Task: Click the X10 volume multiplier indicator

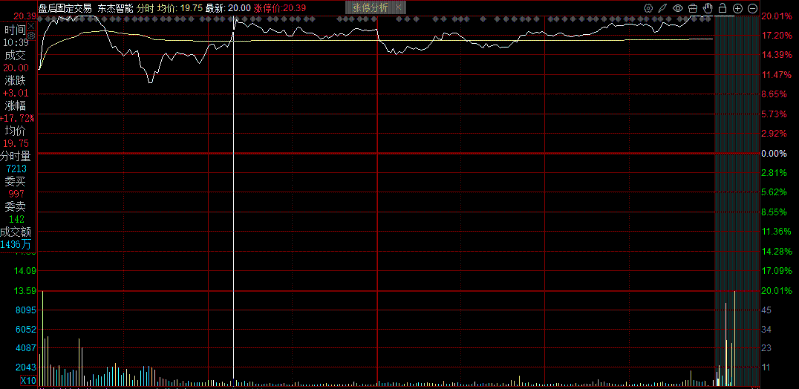Action: coord(29,380)
